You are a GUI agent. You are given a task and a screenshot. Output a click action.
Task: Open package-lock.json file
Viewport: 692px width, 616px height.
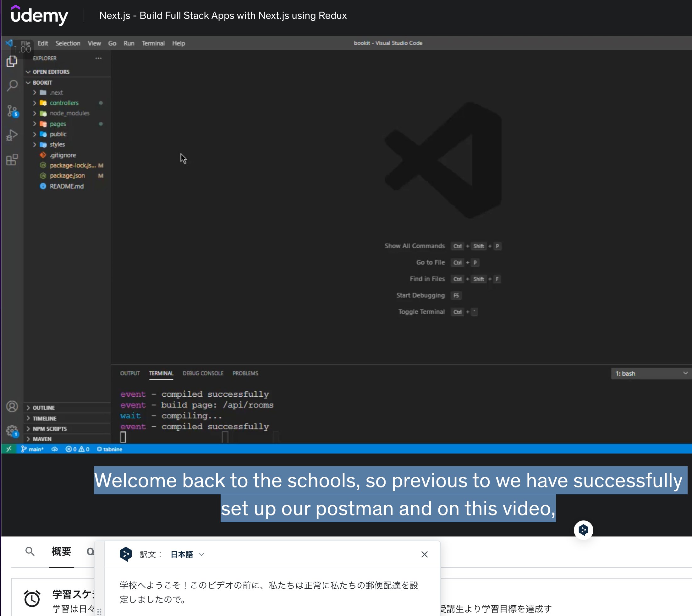coord(73,165)
